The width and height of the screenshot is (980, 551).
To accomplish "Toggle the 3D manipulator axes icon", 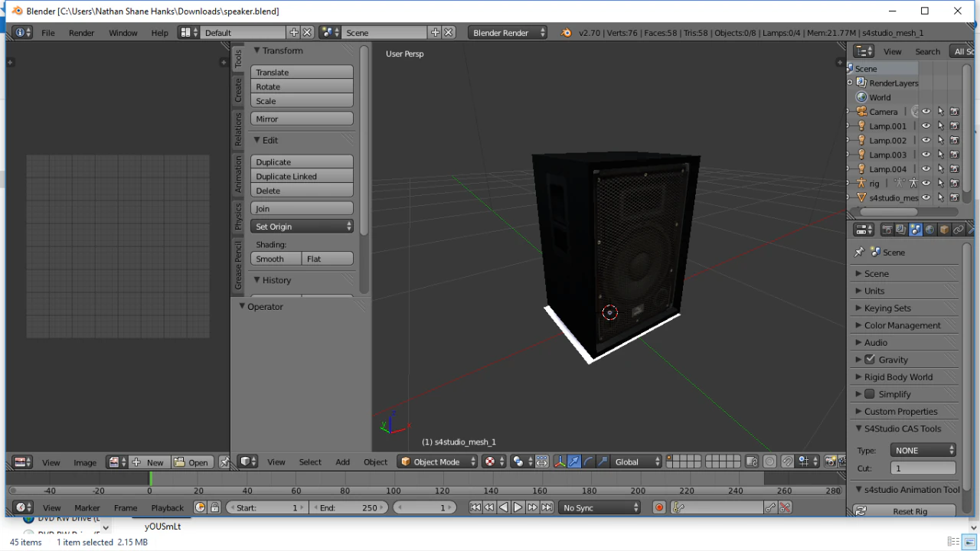I will point(560,461).
